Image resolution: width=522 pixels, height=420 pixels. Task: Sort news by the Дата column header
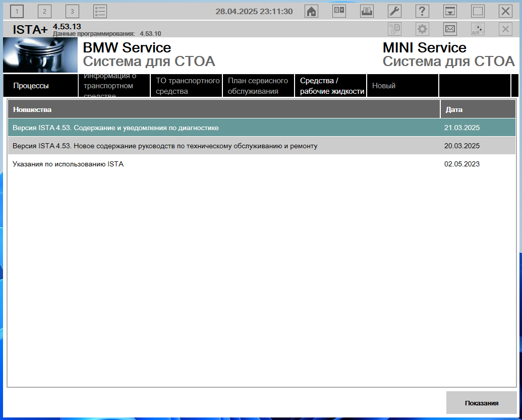pyautogui.click(x=478, y=109)
